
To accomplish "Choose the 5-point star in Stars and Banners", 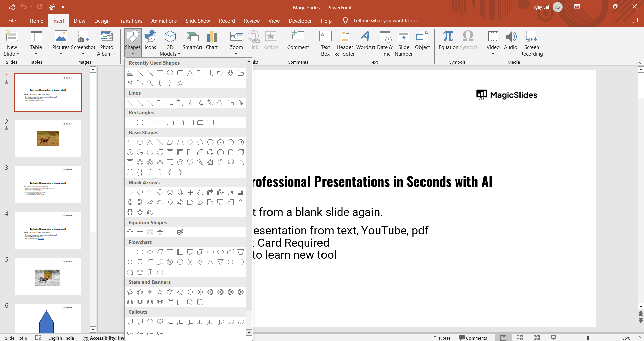I will click(x=160, y=292).
